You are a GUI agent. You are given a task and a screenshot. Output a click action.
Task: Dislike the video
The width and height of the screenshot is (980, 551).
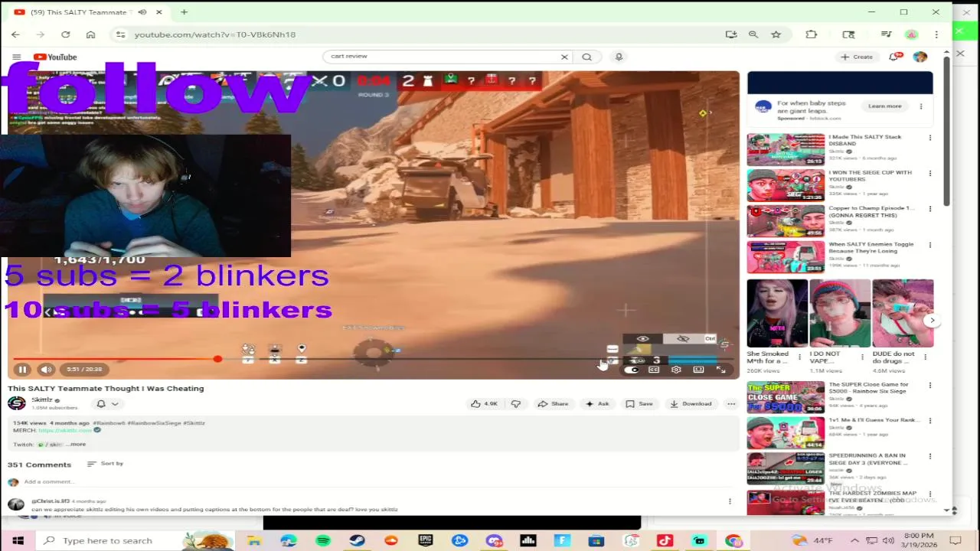[x=516, y=404]
